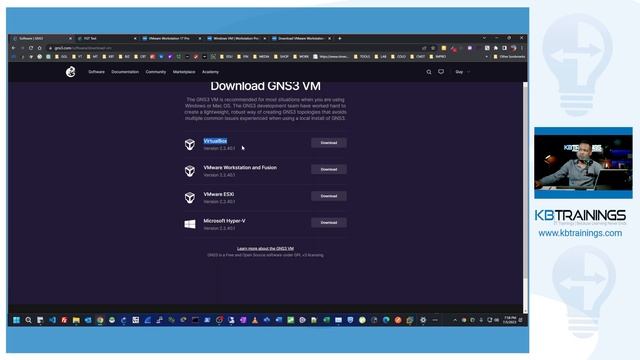Screen dimensions: 640x360
Task: Switch to the Download VMware Workstation tab
Action: coord(301,38)
